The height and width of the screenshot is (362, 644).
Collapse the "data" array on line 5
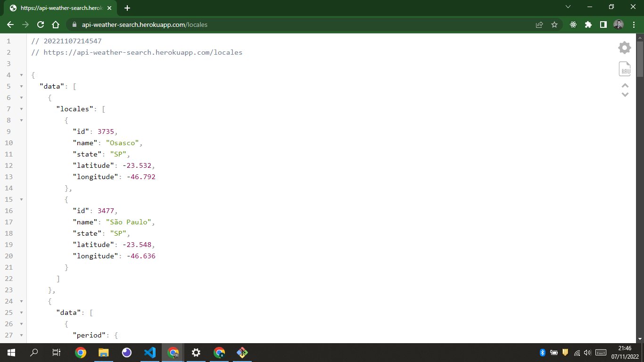coord(21,86)
